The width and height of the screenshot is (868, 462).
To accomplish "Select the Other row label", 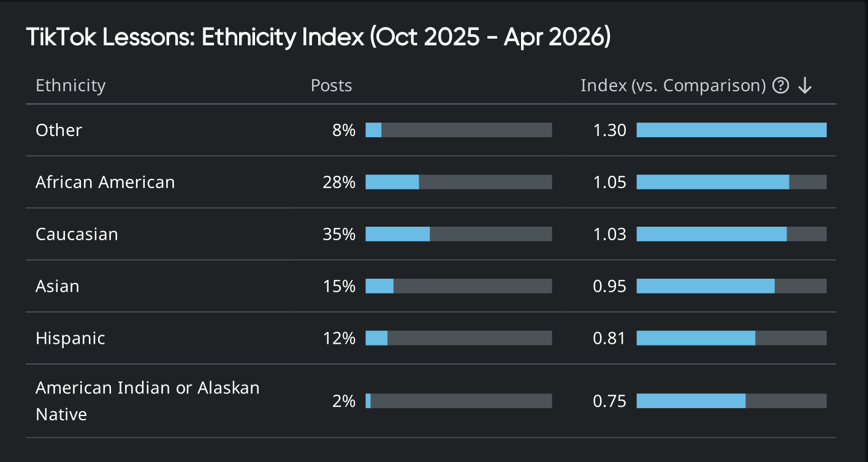I will (x=58, y=130).
